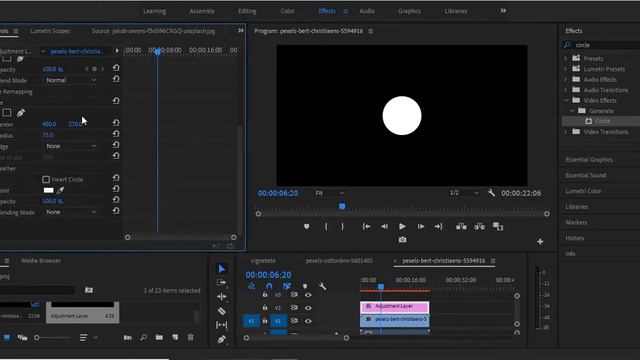Select the Razor tool
Screen dimensions: 640x360
pos(222,311)
